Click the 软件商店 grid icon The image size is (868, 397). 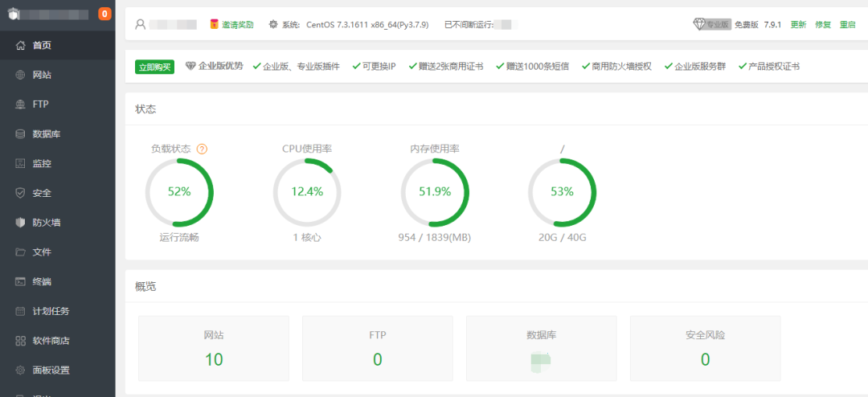click(x=21, y=341)
